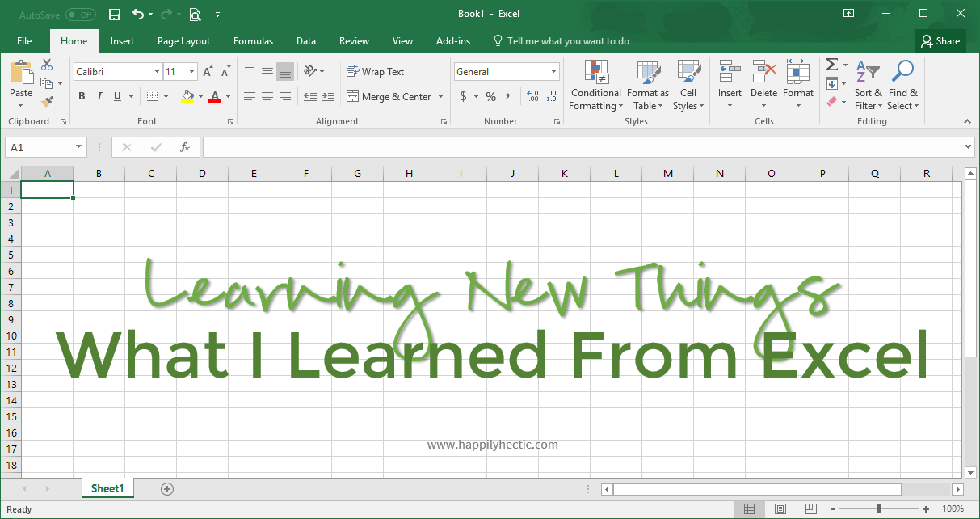
Task: Switch to Page Break Preview icon
Action: pos(811,508)
